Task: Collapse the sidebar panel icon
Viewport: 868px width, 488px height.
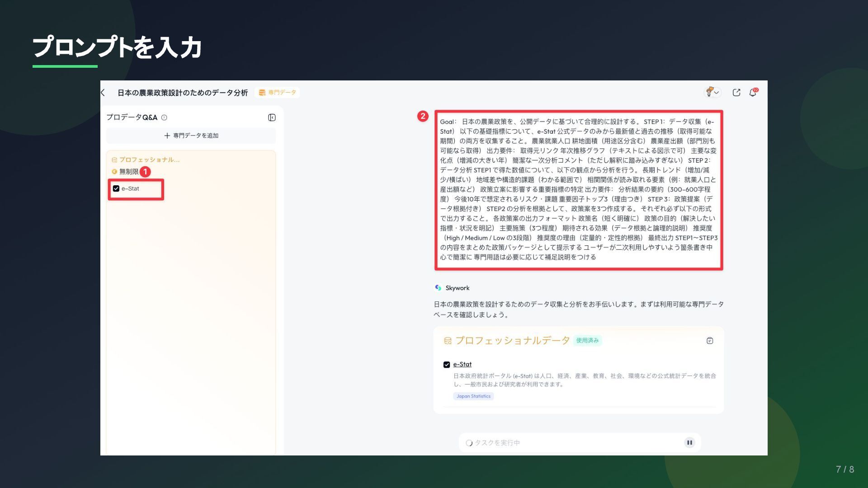Action: (x=272, y=117)
